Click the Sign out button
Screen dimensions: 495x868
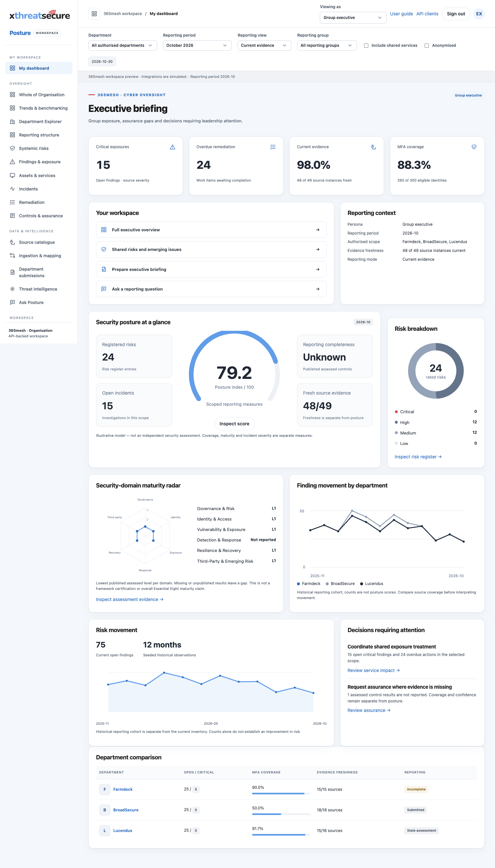tap(456, 14)
